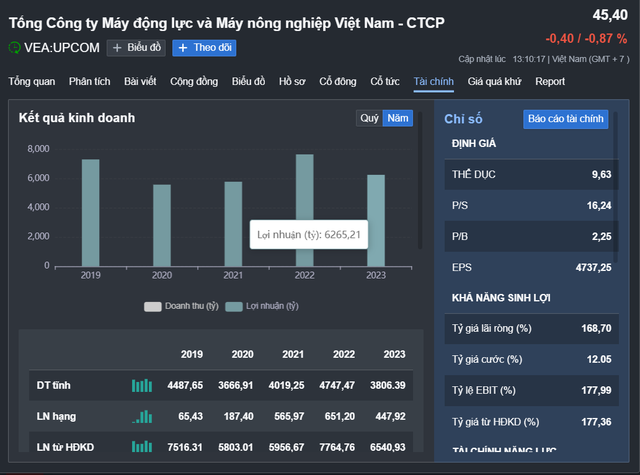Screen dimensions: 640x475
Task: Click the 2023 profit bar in the chart
Action: pyautogui.click(x=376, y=221)
